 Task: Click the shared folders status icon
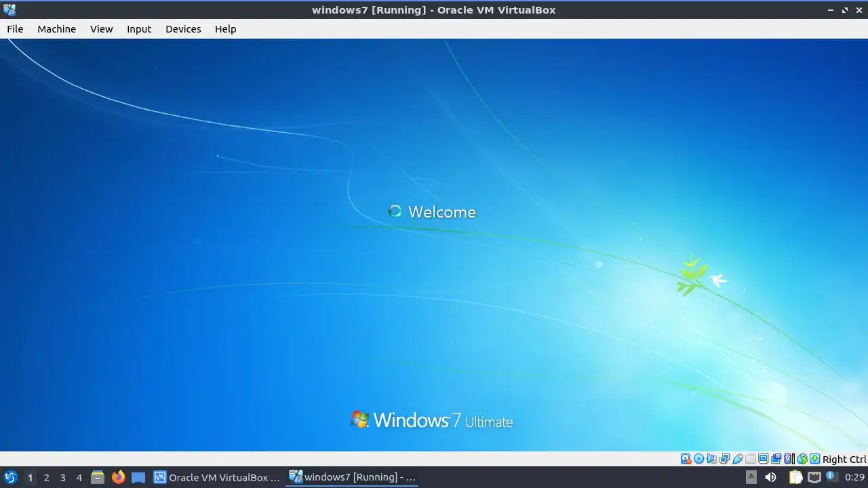tap(750, 459)
